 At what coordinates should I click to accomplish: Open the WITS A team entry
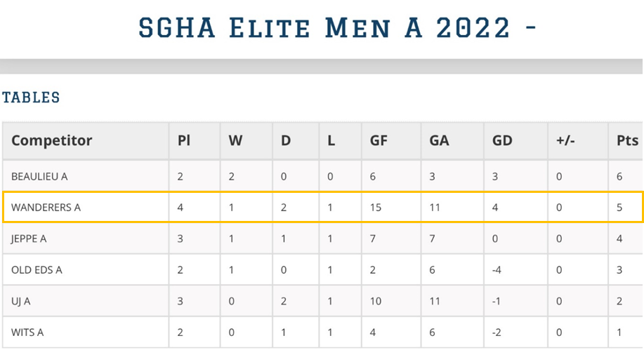coord(27,332)
